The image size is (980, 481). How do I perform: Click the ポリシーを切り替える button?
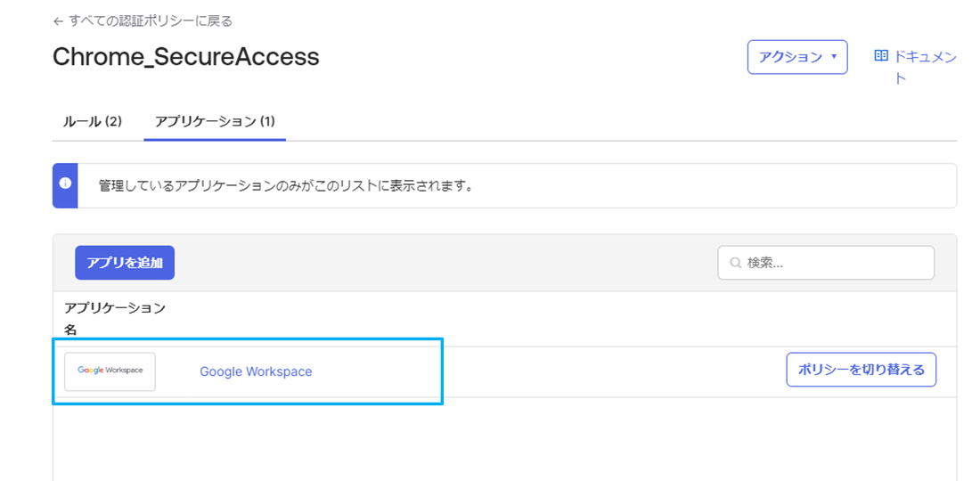click(862, 370)
